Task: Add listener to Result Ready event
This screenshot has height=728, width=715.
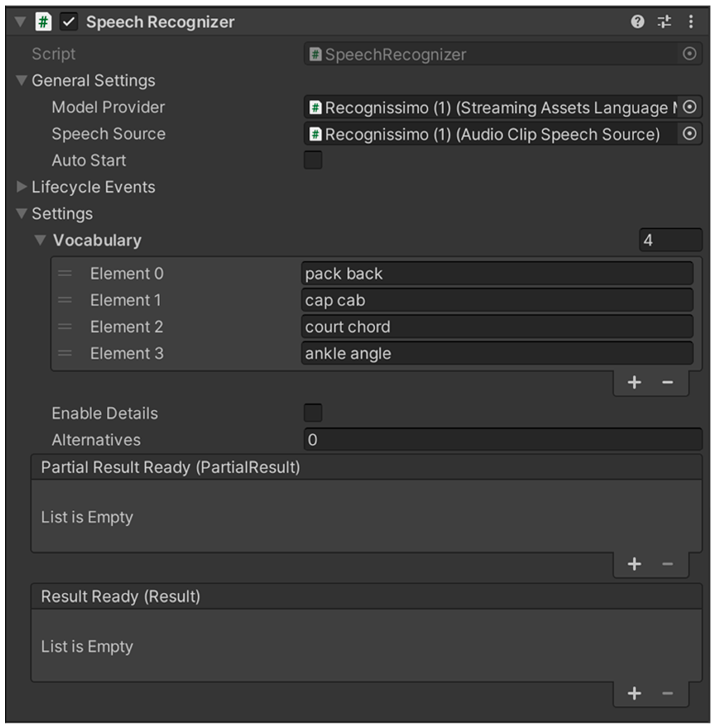Action: pos(634,693)
